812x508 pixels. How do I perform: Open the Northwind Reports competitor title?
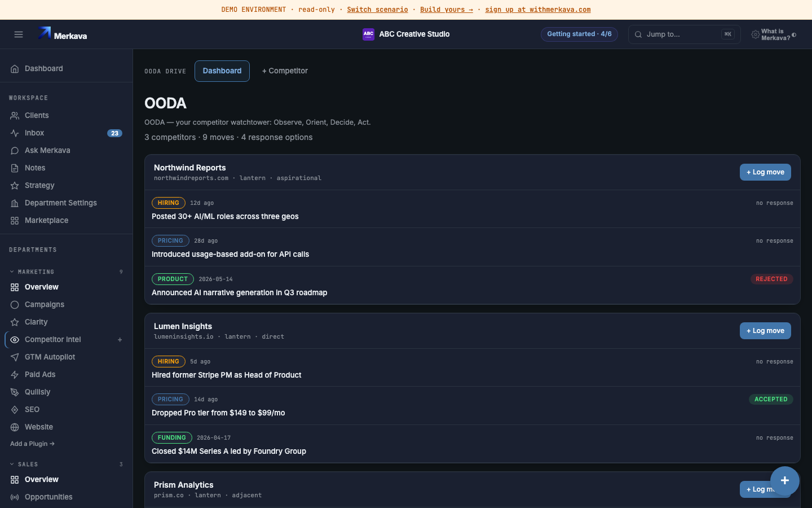190,168
